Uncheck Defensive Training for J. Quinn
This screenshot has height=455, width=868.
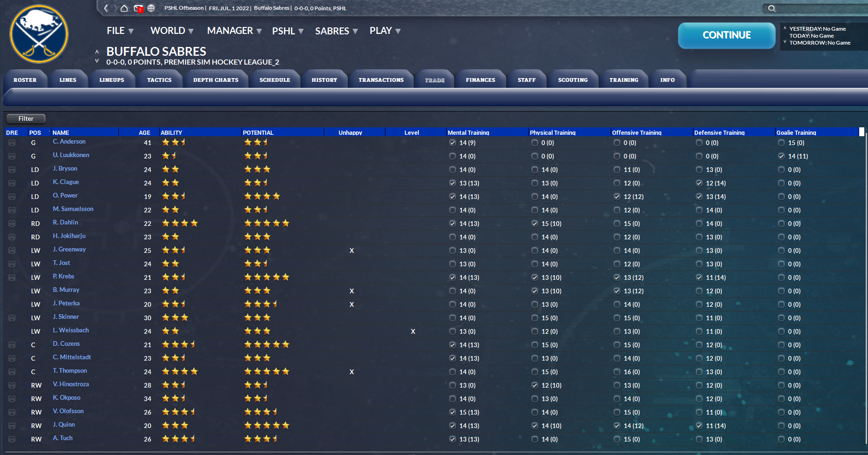[699, 426]
